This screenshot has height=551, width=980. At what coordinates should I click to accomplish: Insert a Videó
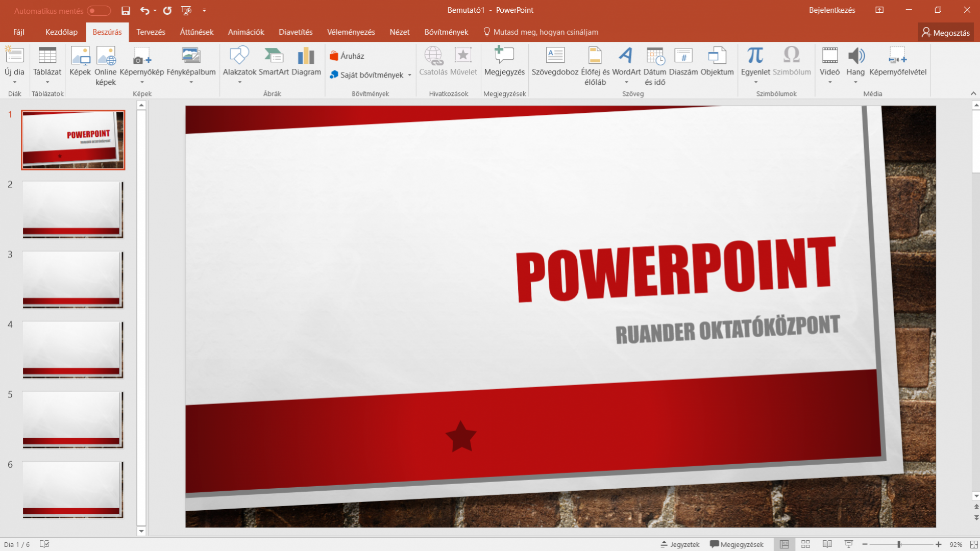(830, 65)
